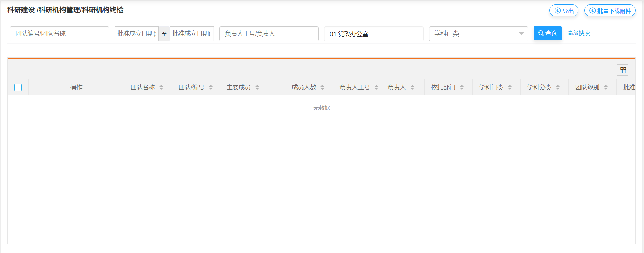Sort by 成员人数 column arrows
Screen dimensions: 644x253
[322, 88]
